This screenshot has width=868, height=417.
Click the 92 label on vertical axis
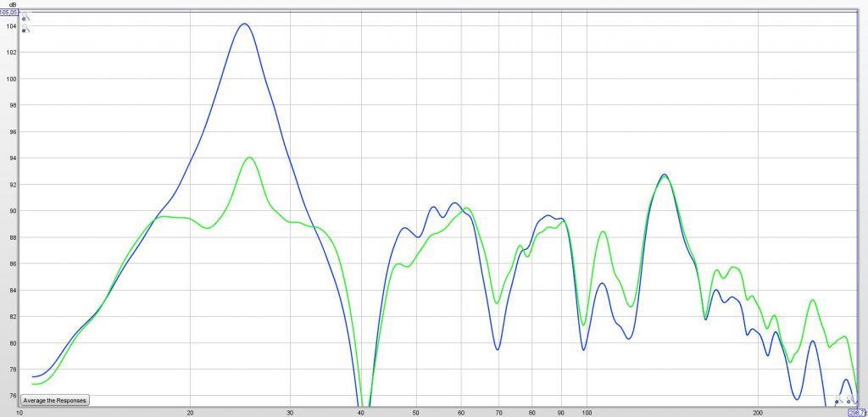click(14, 185)
